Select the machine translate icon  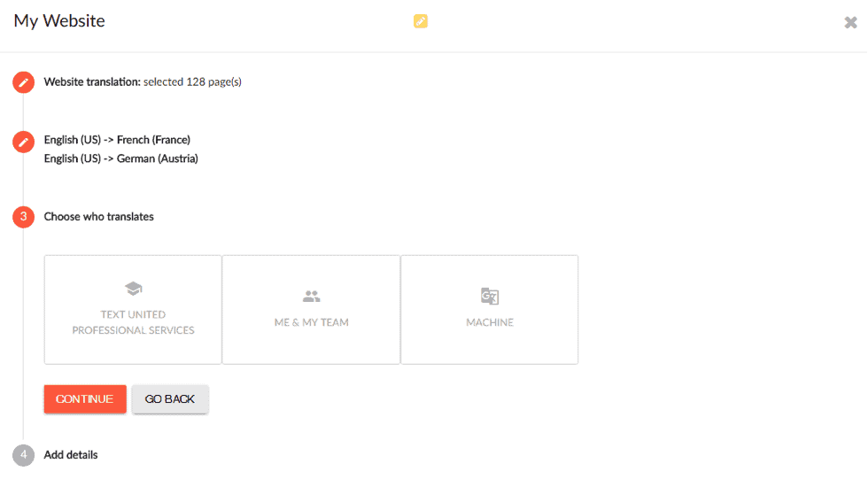(x=489, y=296)
